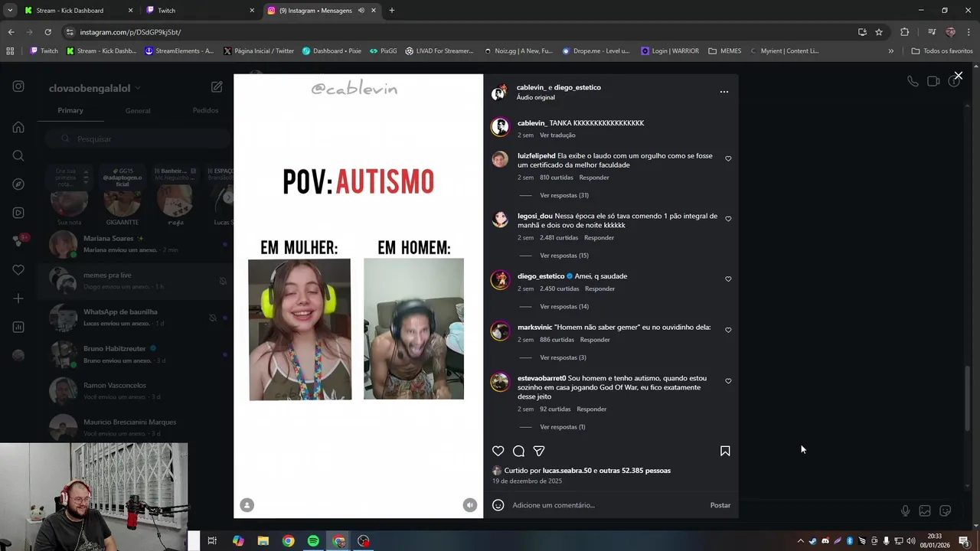Viewport: 980px width, 551px height.
Task: Toggle the video sound speaker icon
Action: coord(469,505)
